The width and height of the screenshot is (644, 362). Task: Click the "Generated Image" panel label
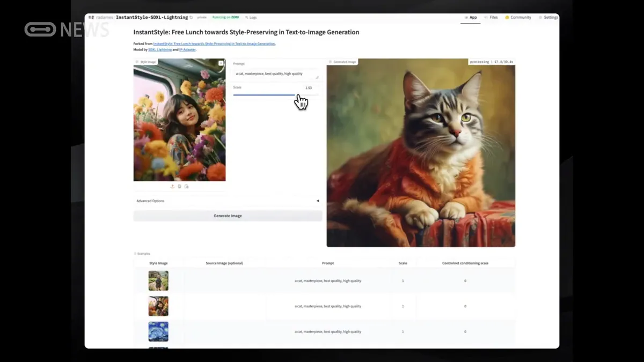click(342, 62)
